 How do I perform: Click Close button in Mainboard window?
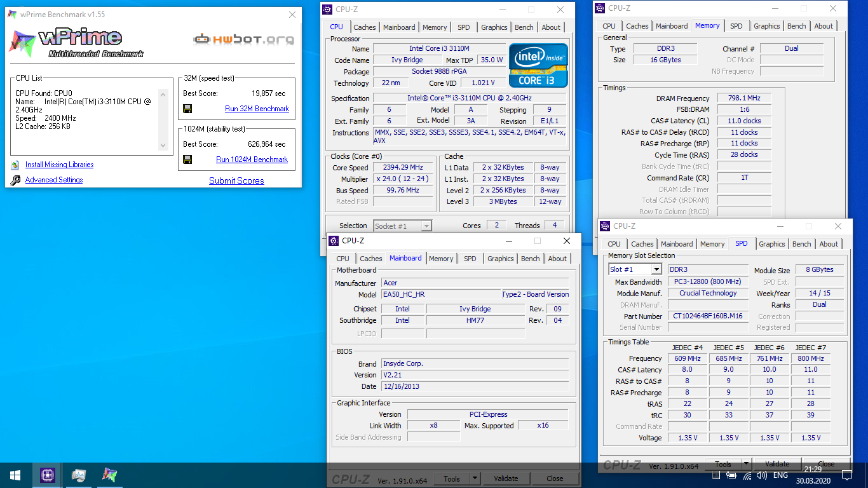tap(555, 478)
